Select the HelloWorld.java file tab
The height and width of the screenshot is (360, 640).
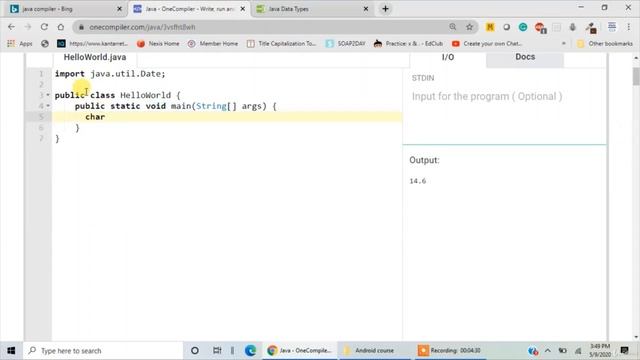(x=95, y=58)
